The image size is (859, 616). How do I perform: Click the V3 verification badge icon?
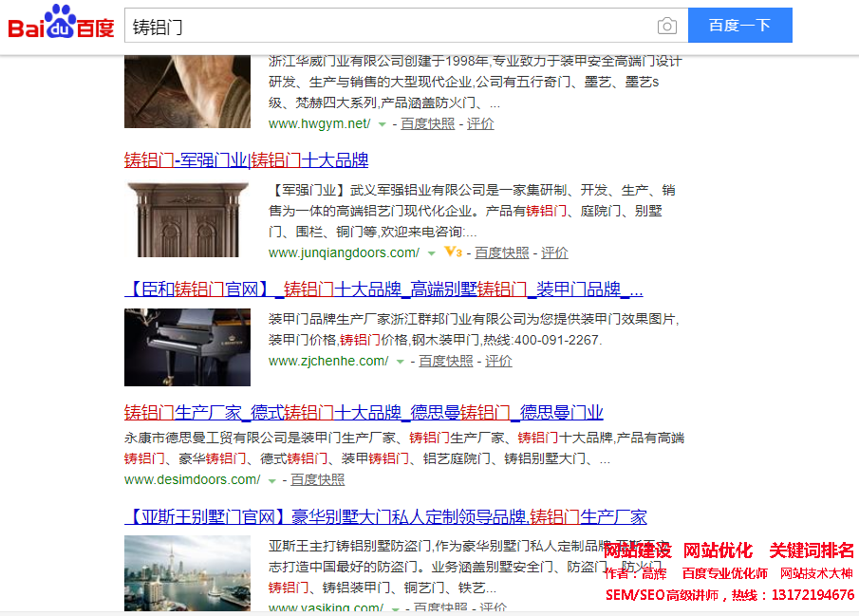point(453,252)
